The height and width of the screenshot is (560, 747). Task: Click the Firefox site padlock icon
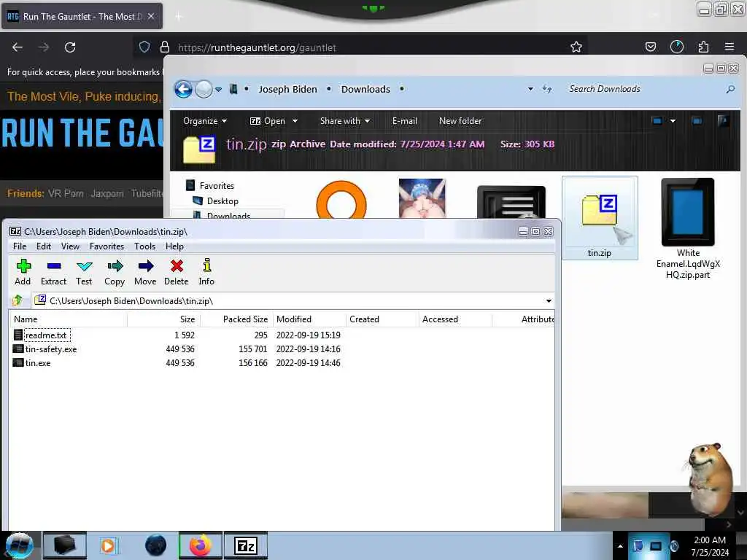click(165, 47)
